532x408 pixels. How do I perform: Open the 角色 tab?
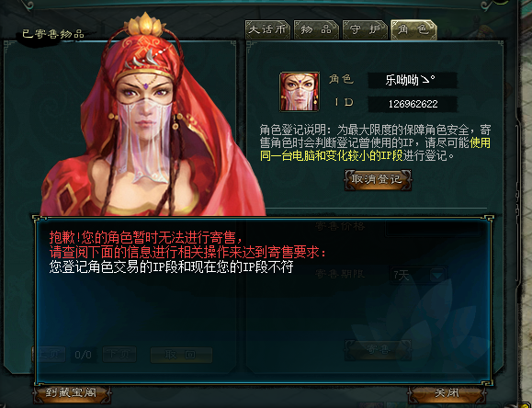413,30
